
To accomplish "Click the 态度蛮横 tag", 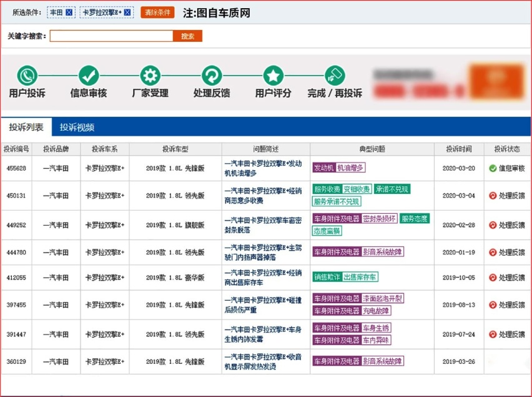I will click(x=327, y=231).
